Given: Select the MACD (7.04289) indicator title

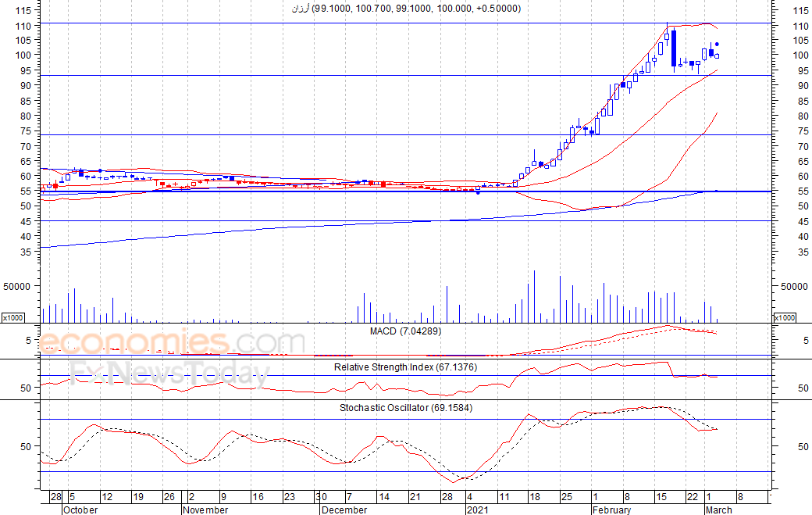Looking at the screenshot, I should [405, 331].
